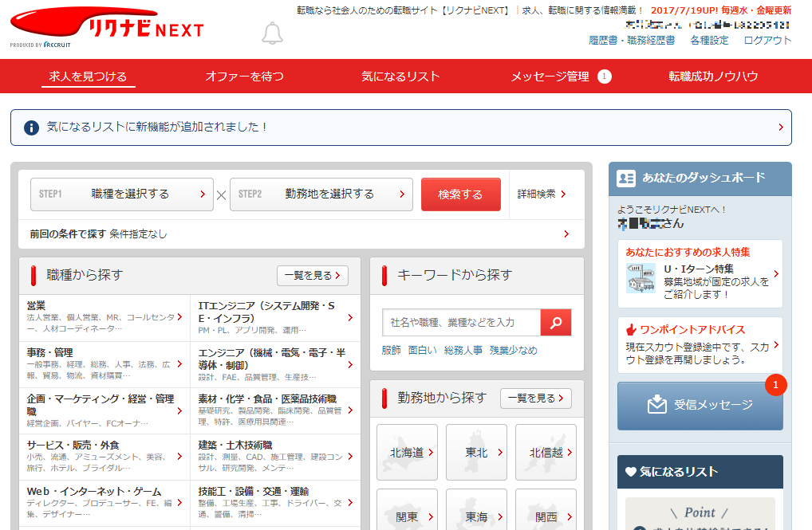
Task: Select the 北信越 region tile
Action: [546, 453]
